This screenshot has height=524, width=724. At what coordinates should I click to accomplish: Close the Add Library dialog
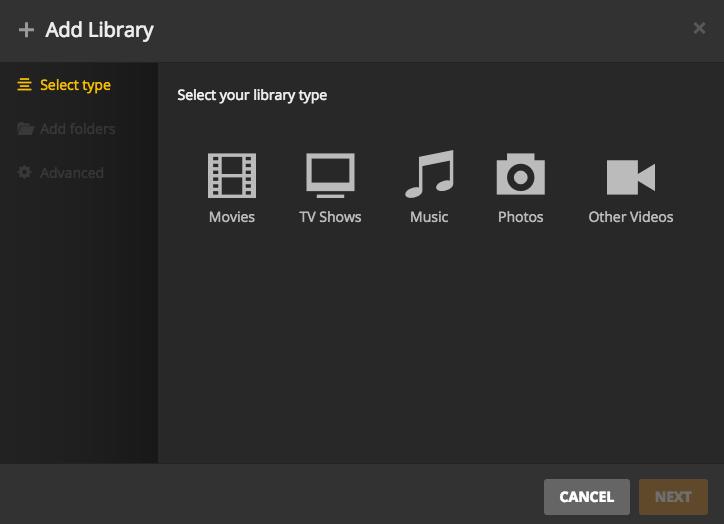(x=699, y=28)
